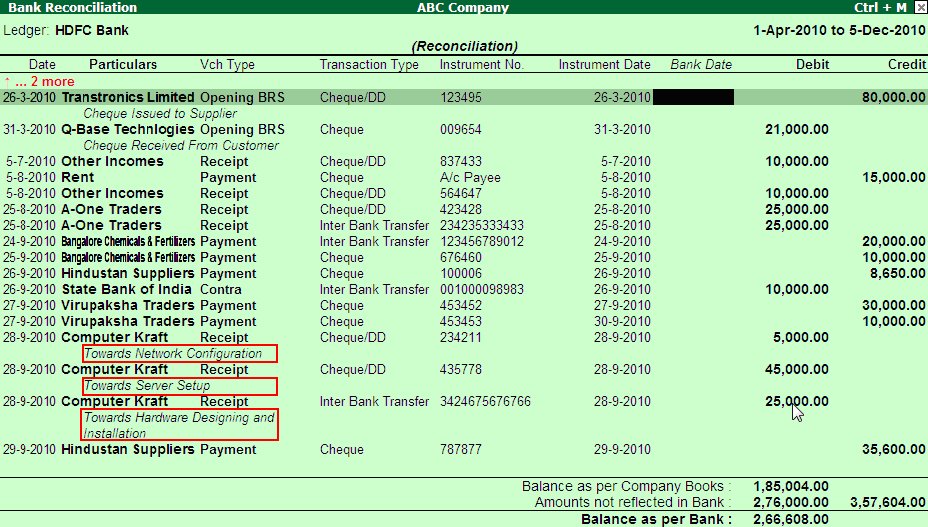This screenshot has width=928, height=527.
Task: Click the 8,650.00 credit amount
Action: 897,273
